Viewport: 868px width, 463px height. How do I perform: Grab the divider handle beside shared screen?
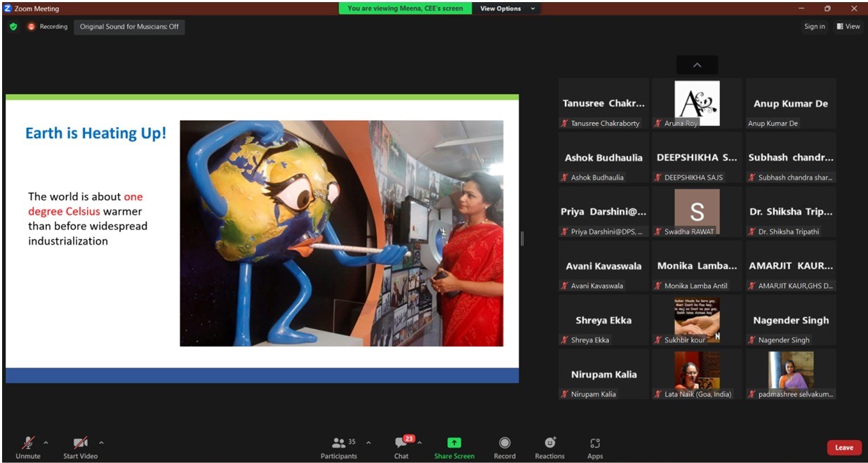tap(521, 239)
